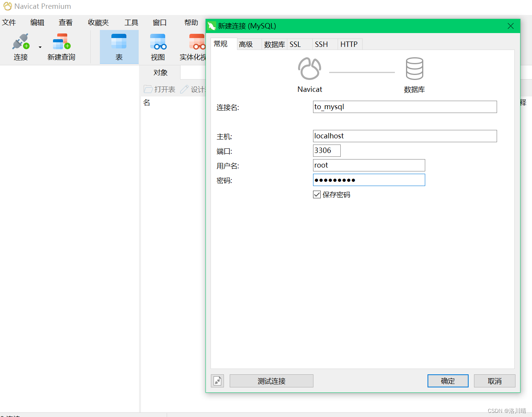
Task: Click the port field showing 3306
Action: [327, 151]
